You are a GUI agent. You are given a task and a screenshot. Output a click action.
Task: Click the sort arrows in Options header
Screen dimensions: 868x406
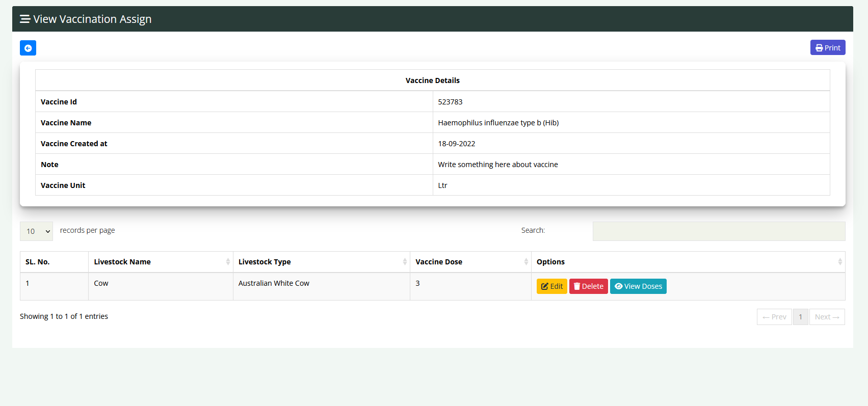tap(839, 262)
